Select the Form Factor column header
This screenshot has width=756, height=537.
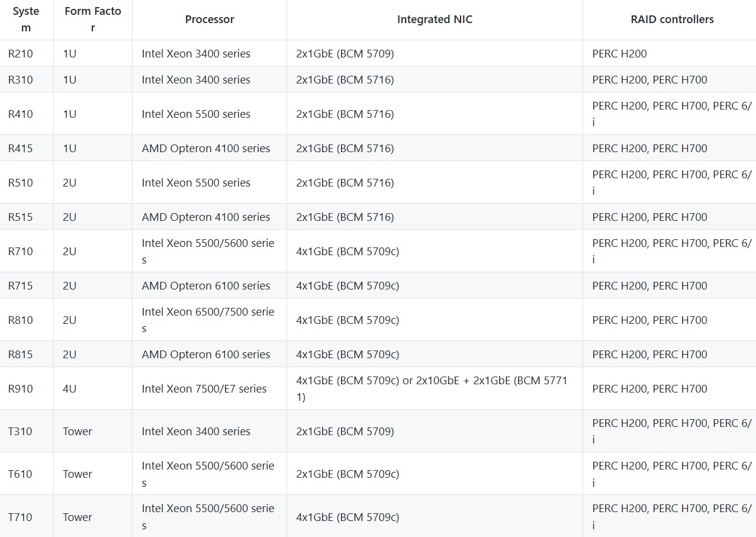[93, 20]
